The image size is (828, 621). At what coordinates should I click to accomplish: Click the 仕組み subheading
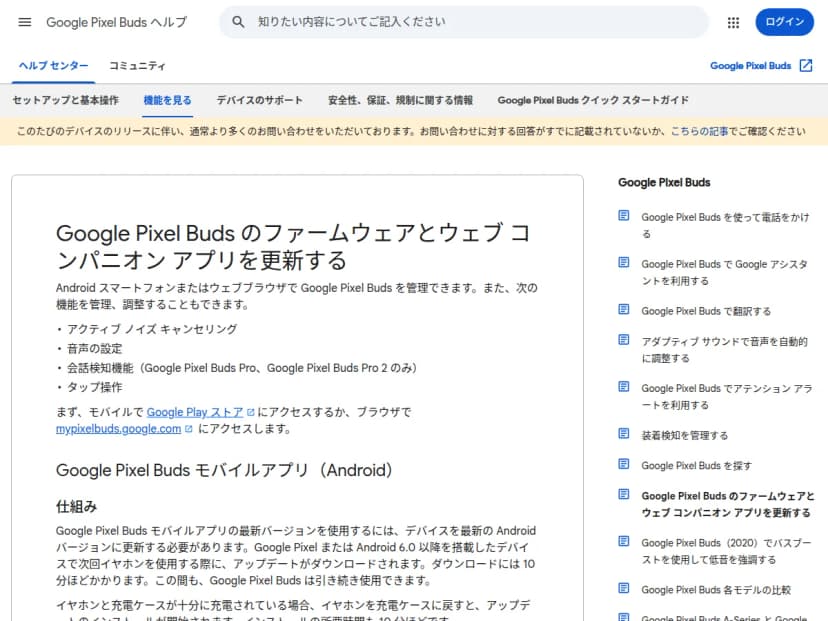[77, 507]
